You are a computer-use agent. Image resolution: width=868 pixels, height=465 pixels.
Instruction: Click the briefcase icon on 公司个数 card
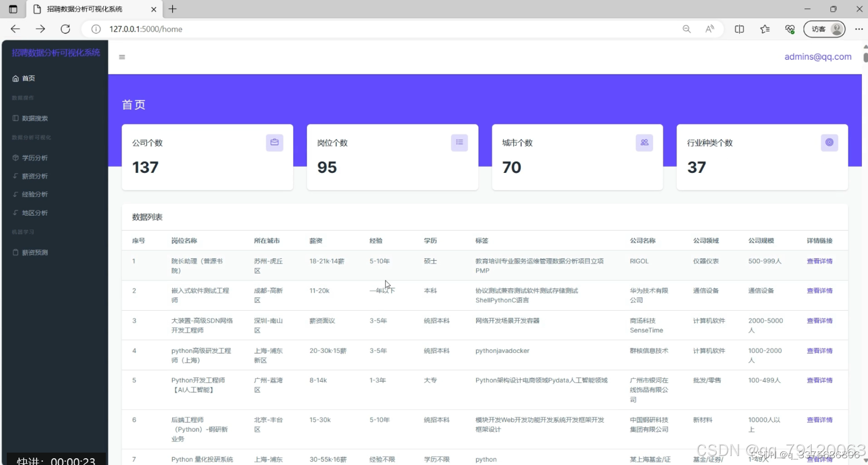click(x=275, y=142)
